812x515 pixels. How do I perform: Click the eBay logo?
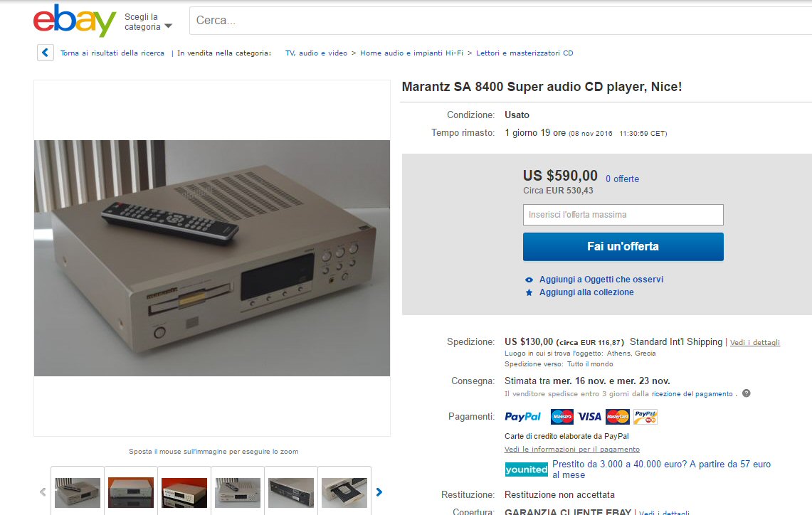click(x=75, y=20)
